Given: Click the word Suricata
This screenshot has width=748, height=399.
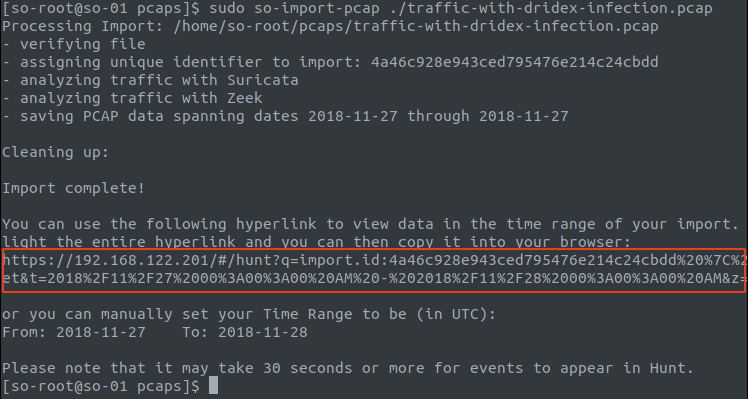Looking at the screenshot, I should point(263,80).
